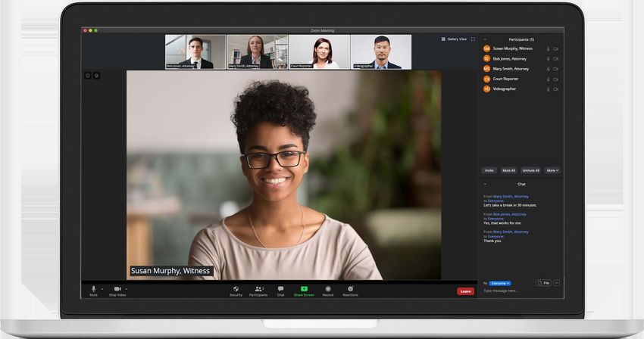Leave the meeting
Image resolution: width=644 pixels, height=339 pixels.
coord(465,291)
